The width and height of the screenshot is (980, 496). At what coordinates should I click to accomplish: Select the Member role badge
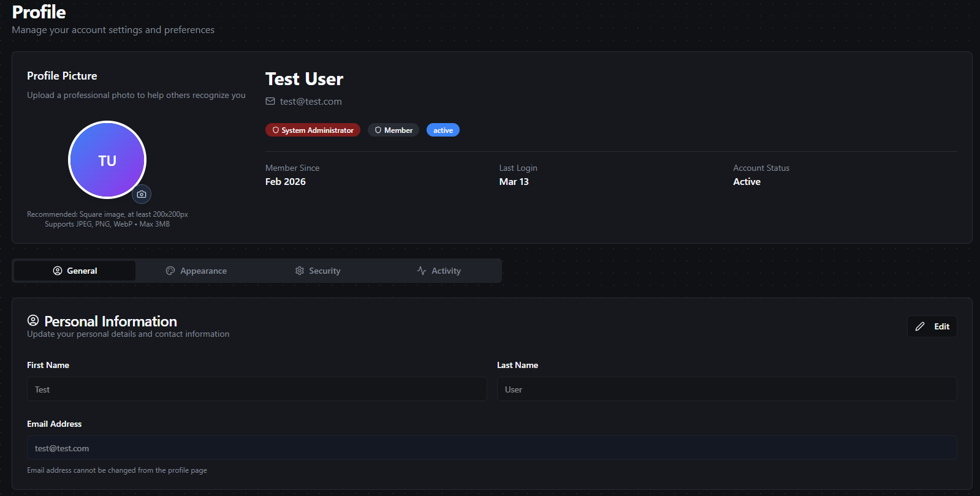tap(393, 130)
